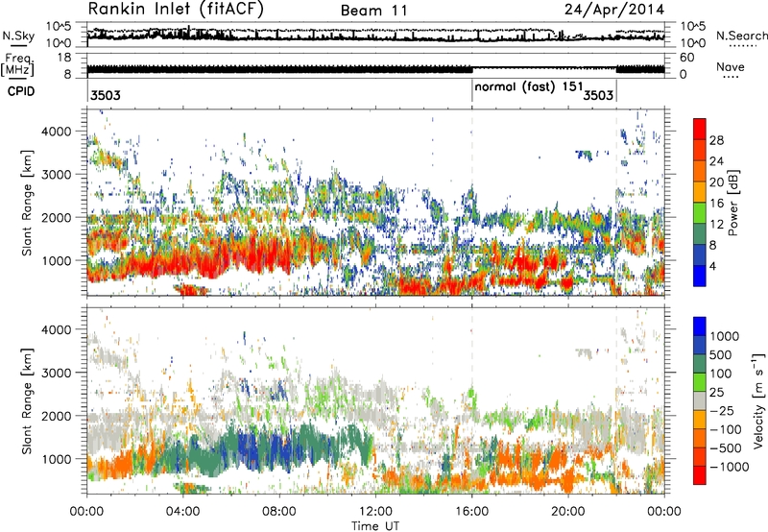Screen dimensions: 768x532
Task: Click the '20:00' time axis tick label
Action: coord(568,512)
